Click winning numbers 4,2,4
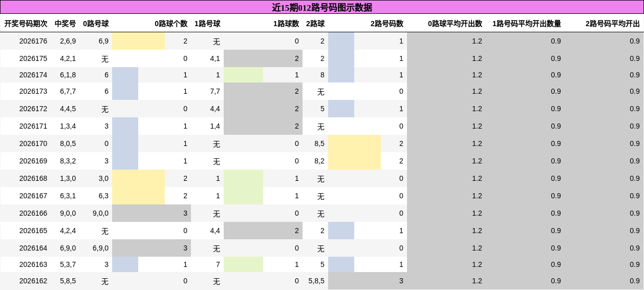Screen dimensions: 644x290 pos(68,231)
